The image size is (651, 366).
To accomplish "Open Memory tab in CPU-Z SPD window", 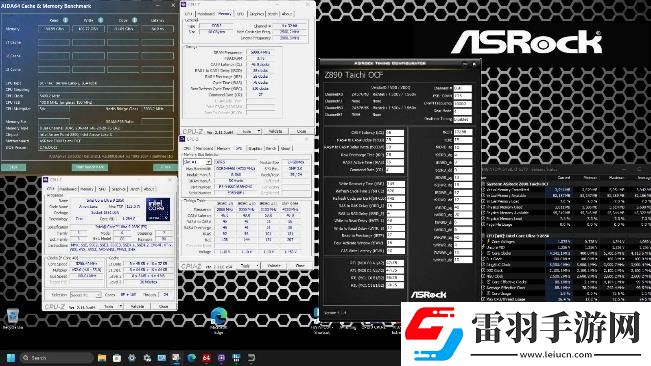I will (x=223, y=148).
